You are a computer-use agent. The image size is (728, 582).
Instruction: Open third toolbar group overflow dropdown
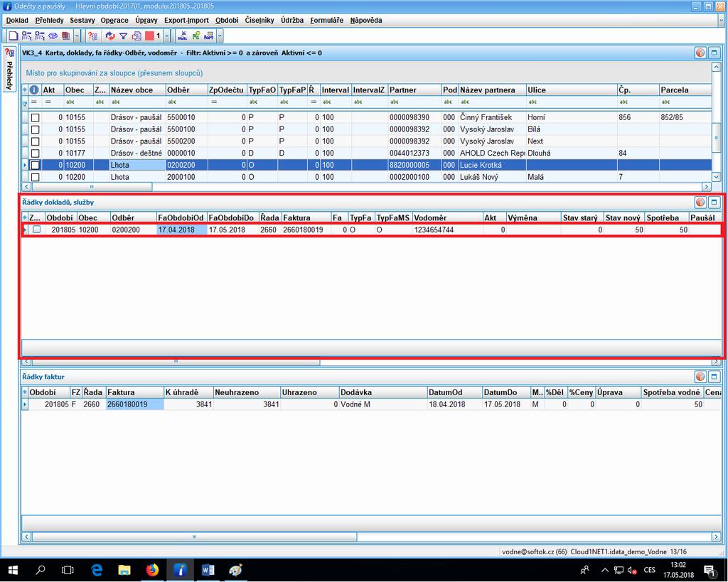click(220, 36)
